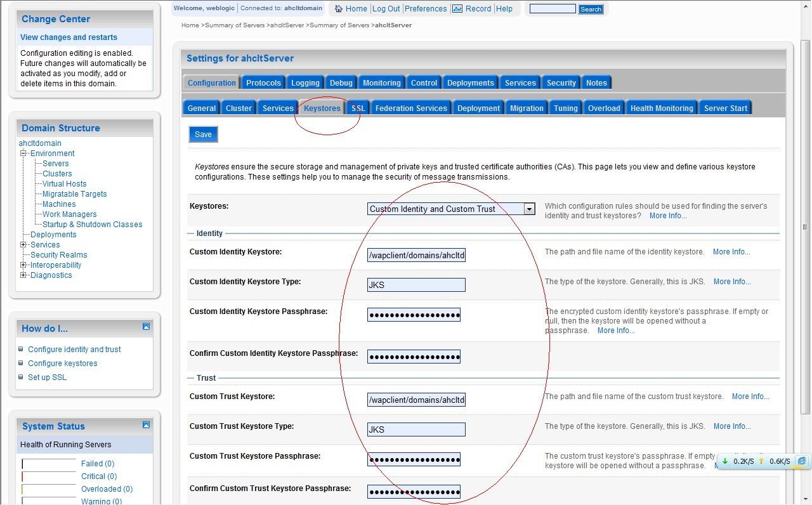Click the Custom Identity Keystore Type field

[x=416, y=285]
